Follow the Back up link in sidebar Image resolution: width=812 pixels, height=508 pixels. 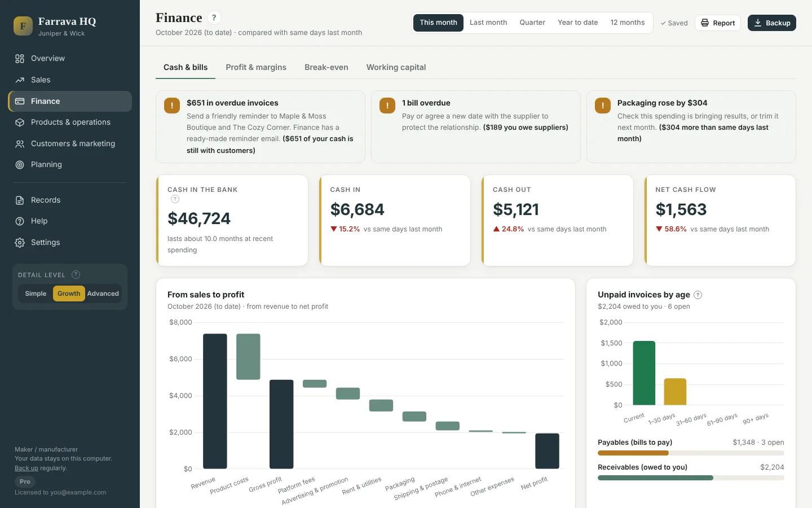pos(27,468)
